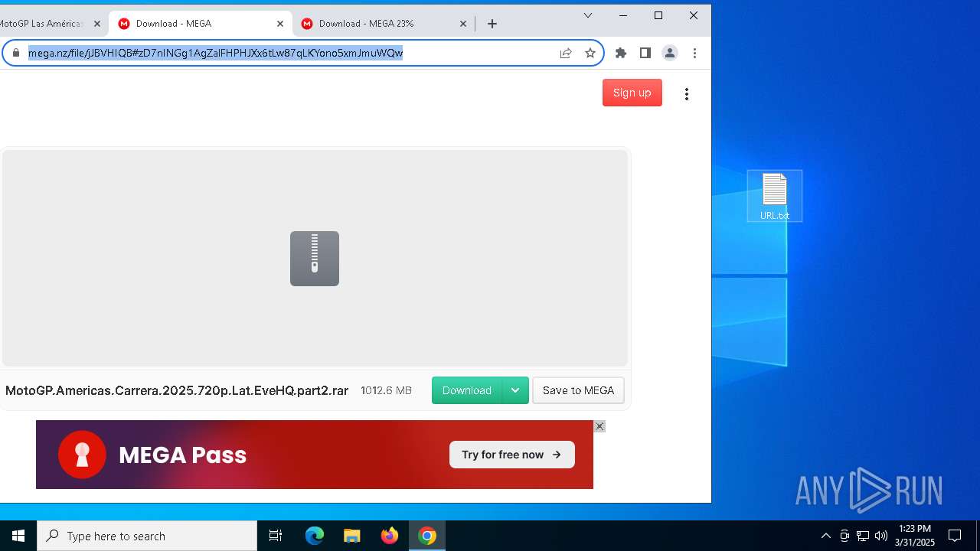Open File Explorer from taskbar
Screen dimensions: 980x551
(x=352, y=536)
